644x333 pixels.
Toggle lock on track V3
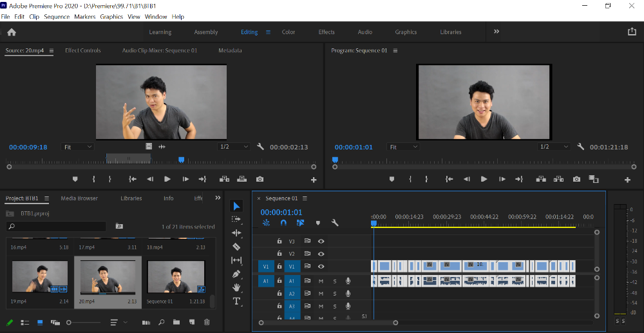coord(279,241)
